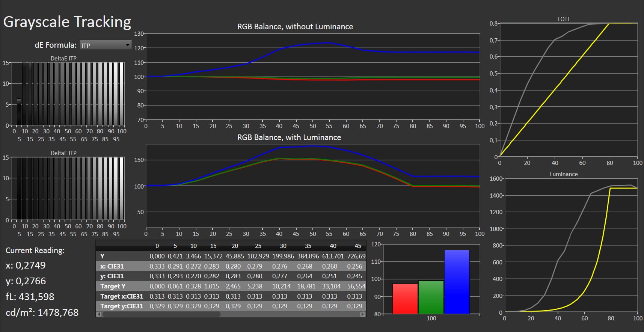Select the 'y: CIE31' row header

(112, 276)
